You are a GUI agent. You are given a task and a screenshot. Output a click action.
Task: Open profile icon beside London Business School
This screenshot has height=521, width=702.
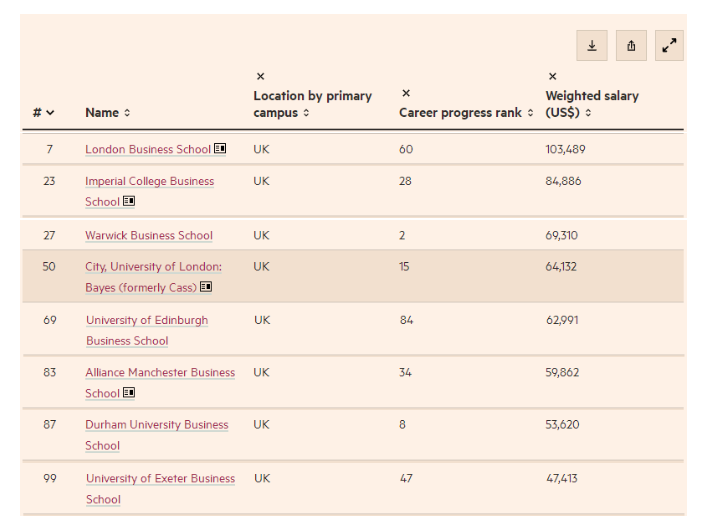point(220,149)
